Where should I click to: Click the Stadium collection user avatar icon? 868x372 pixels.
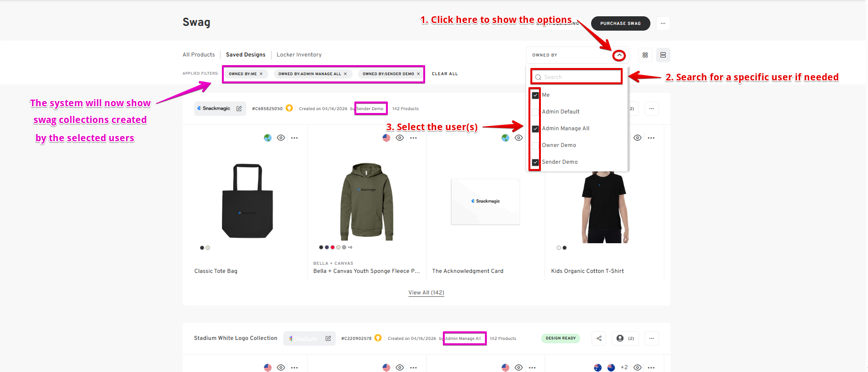[620, 338]
